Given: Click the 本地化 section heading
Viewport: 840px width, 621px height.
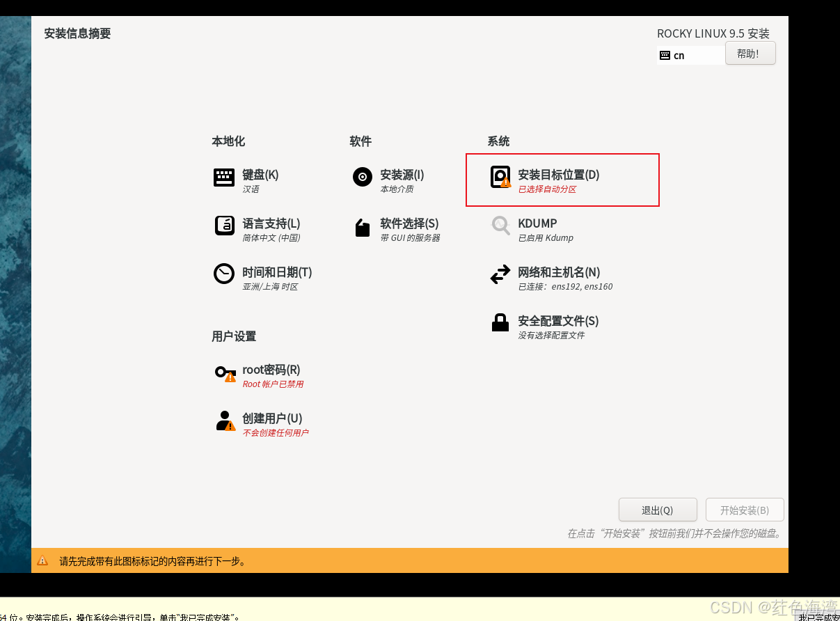Looking at the screenshot, I should click(228, 141).
